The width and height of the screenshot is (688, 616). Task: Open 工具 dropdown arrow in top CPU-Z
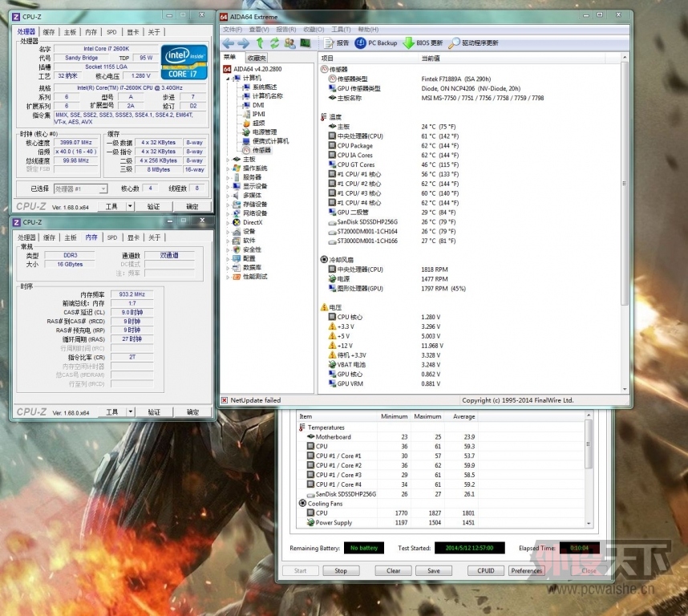click(x=131, y=206)
